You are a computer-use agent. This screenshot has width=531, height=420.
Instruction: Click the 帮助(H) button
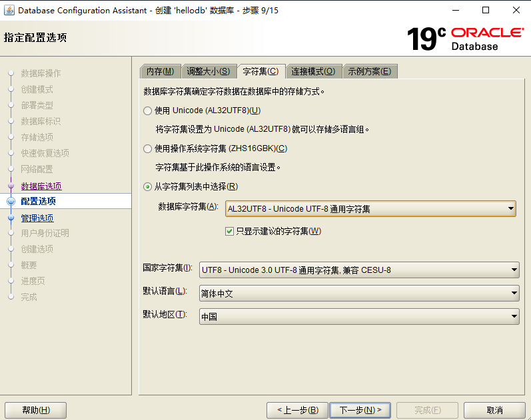tap(36, 410)
